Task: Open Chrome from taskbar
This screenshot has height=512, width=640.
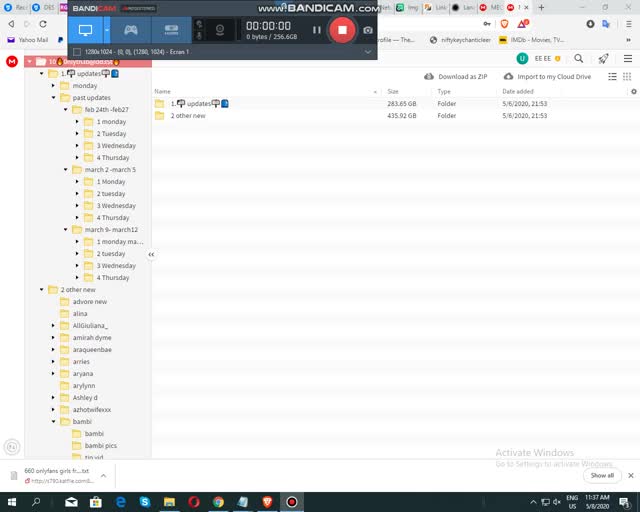Action: coord(218,502)
